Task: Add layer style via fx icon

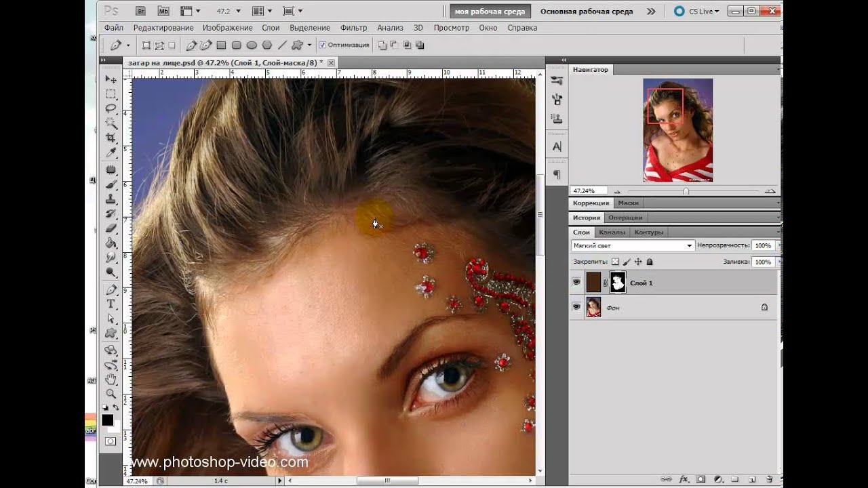Action: click(684, 479)
